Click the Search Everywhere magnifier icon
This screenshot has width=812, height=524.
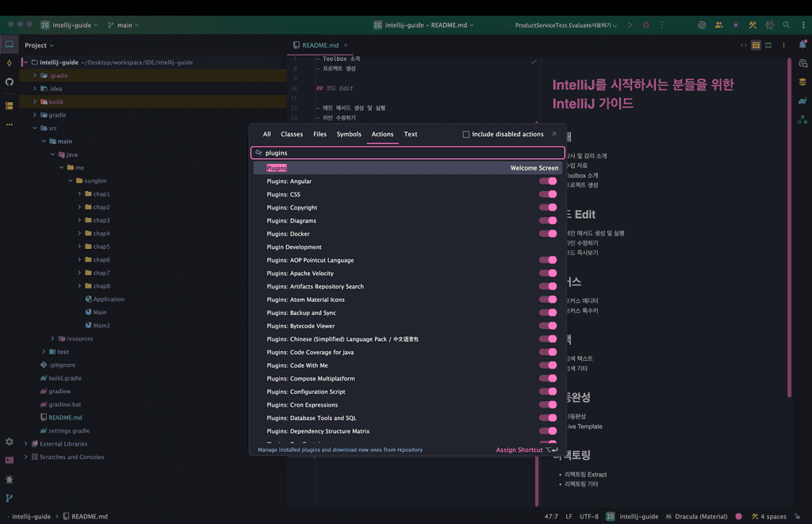[x=786, y=25]
